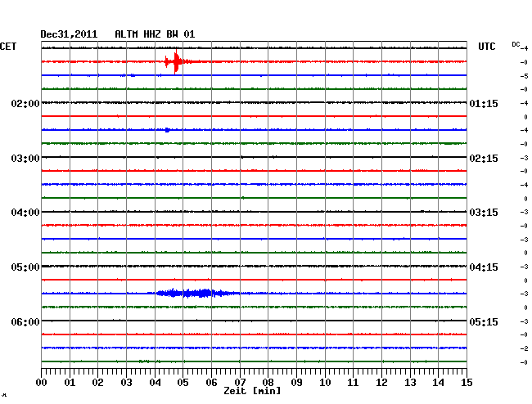Image resolution: width=532 pixels, height=404 pixels.
Task: Click the DC column header
Action: tap(516, 44)
